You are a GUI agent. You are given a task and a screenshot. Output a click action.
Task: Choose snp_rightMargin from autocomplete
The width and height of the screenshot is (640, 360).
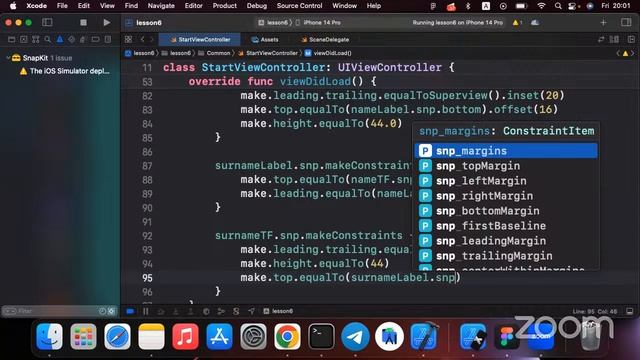click(x=506, y=196)
